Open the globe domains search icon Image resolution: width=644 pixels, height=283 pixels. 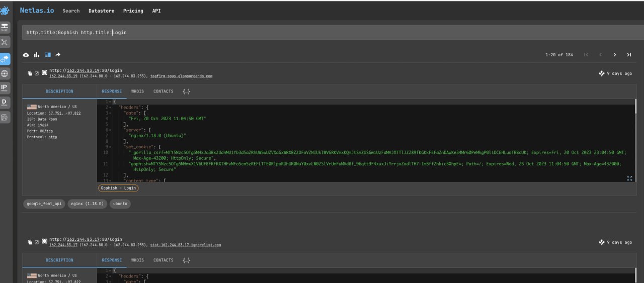point(5,73)
